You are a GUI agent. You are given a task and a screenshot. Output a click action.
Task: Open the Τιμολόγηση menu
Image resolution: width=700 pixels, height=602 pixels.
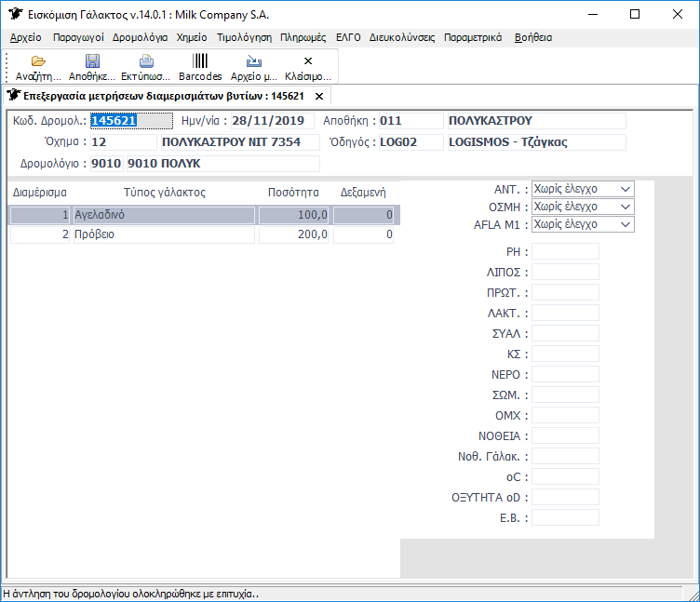244,38
